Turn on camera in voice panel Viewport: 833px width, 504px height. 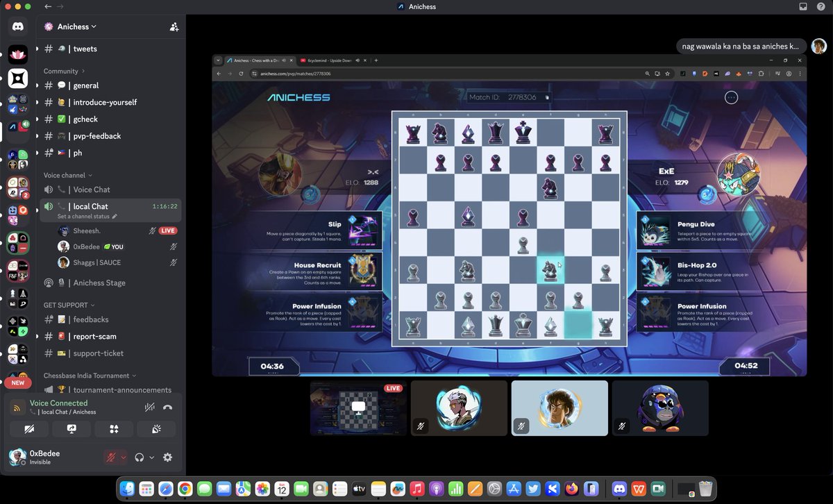(x=29, y=429)
